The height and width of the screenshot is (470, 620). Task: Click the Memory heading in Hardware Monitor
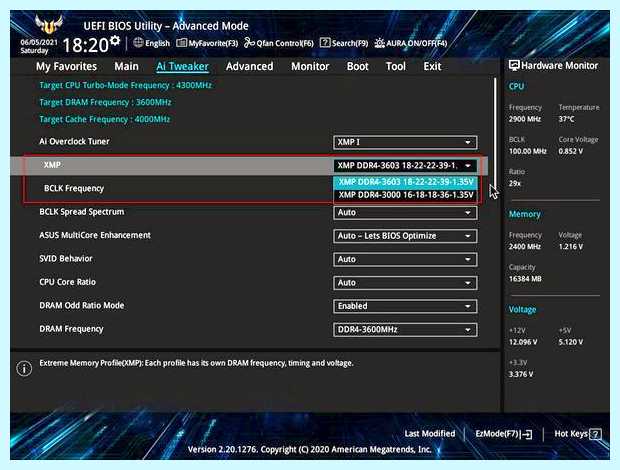tap(525, 214)
